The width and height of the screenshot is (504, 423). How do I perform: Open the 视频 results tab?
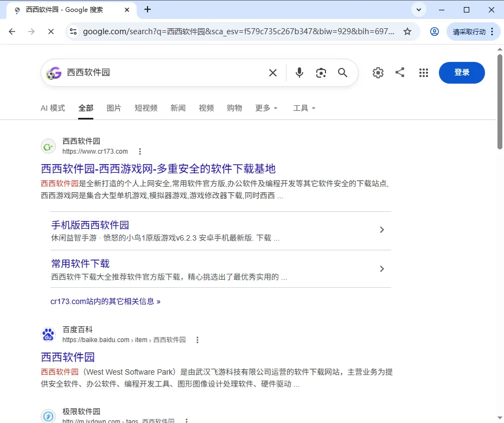(206, 108)
